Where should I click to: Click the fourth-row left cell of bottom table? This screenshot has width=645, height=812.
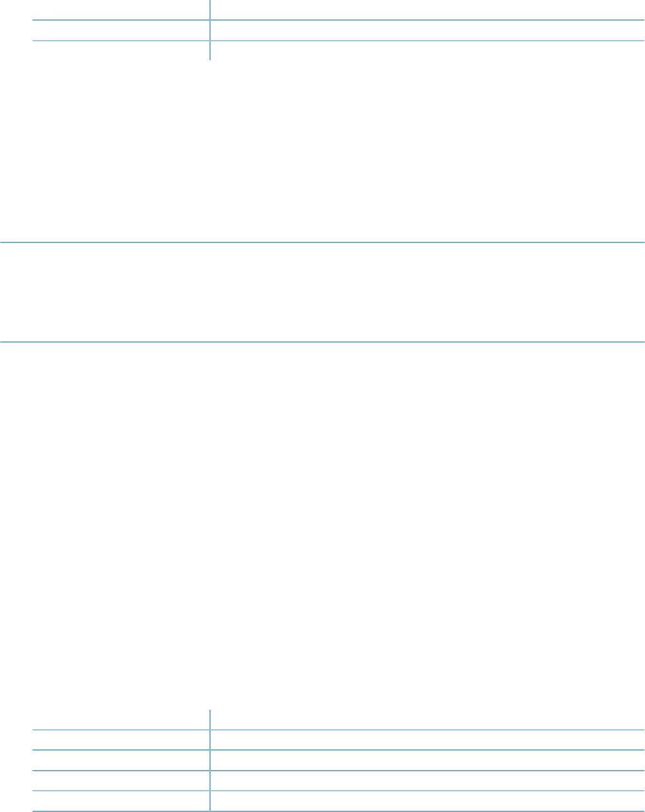coord(121,780)
